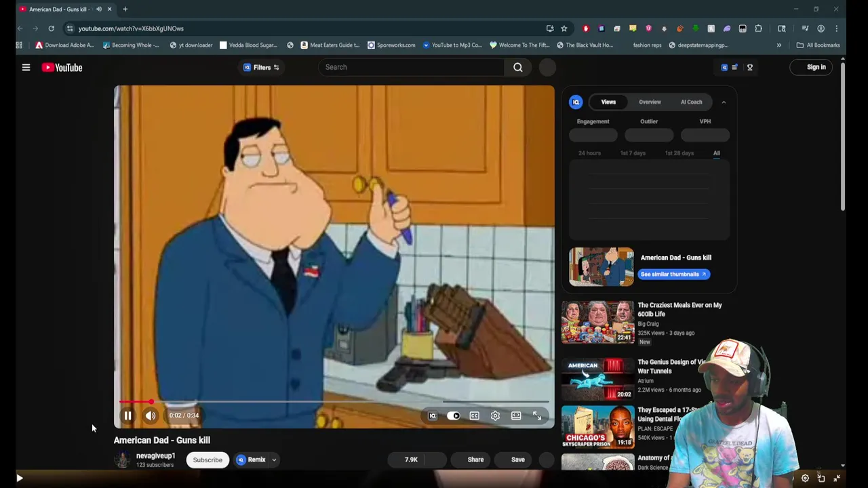Open a new browser tab with plus
The image size is (868, 488).
point(125,9)
